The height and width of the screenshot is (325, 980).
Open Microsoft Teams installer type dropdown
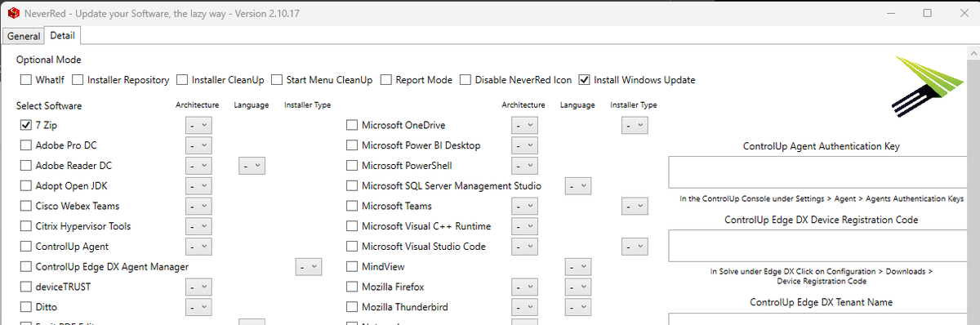(x=634, y=207)
